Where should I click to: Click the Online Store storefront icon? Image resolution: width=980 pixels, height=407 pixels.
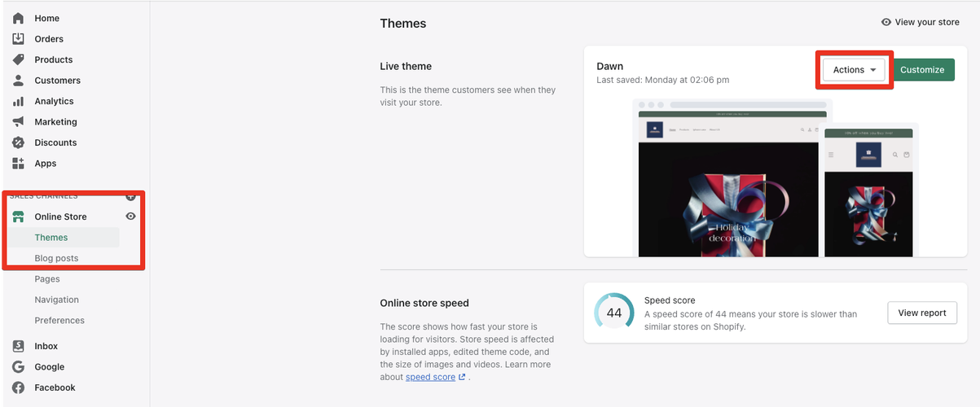18,217
